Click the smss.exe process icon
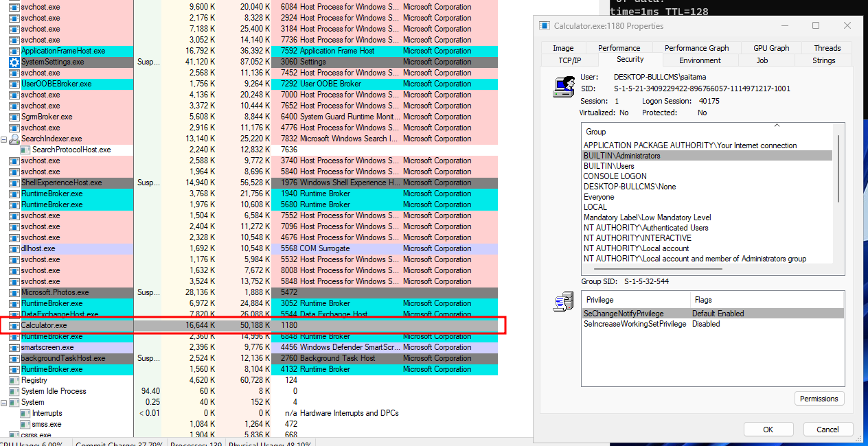The width and height of the screenshot is (868, 446). pyautogui.click(x=25, y=424)
